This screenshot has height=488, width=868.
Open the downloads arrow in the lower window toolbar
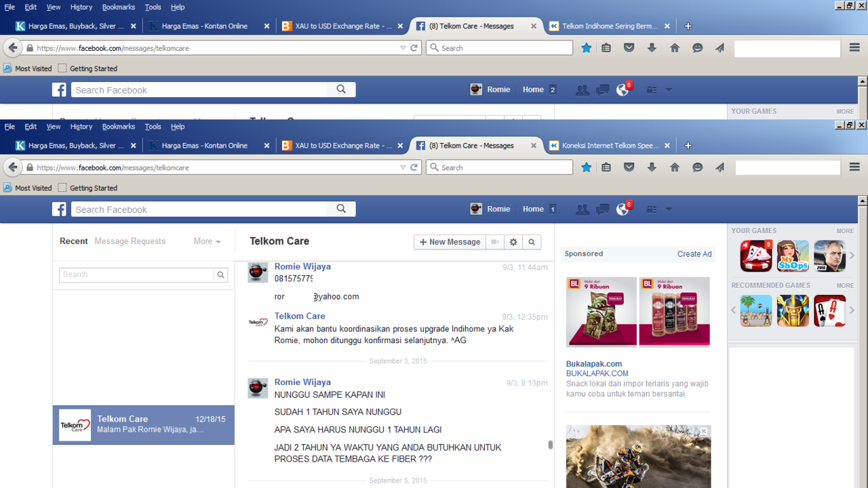(652, 167)
